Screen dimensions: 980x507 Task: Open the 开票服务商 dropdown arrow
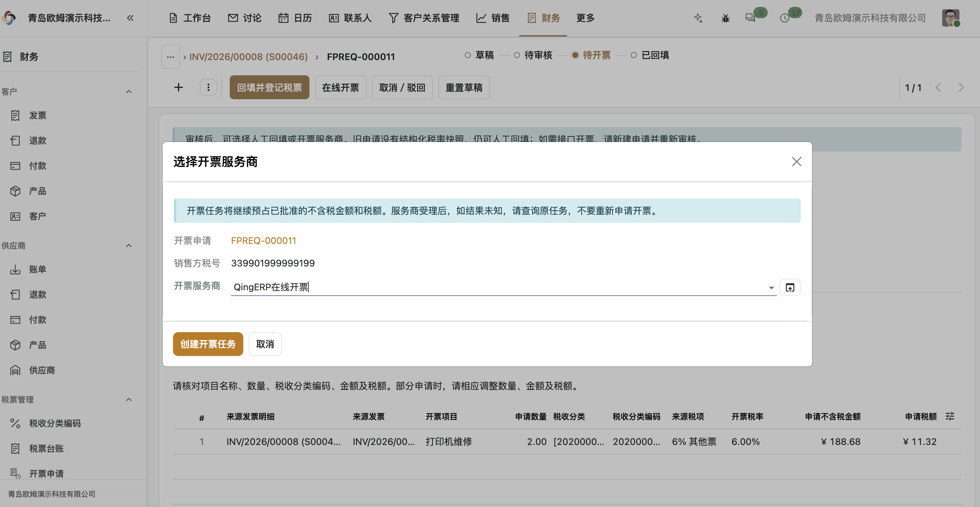771,288
